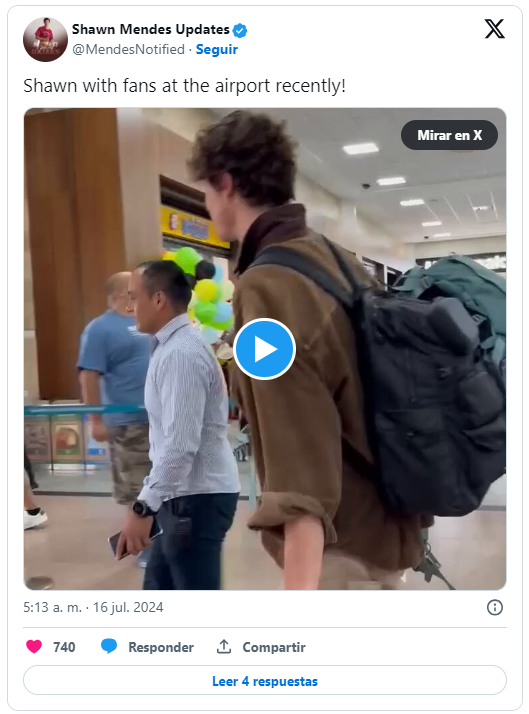
Task: Click the reply speech bubble icon
Action: pyautogui.click(x=109, y=646)
